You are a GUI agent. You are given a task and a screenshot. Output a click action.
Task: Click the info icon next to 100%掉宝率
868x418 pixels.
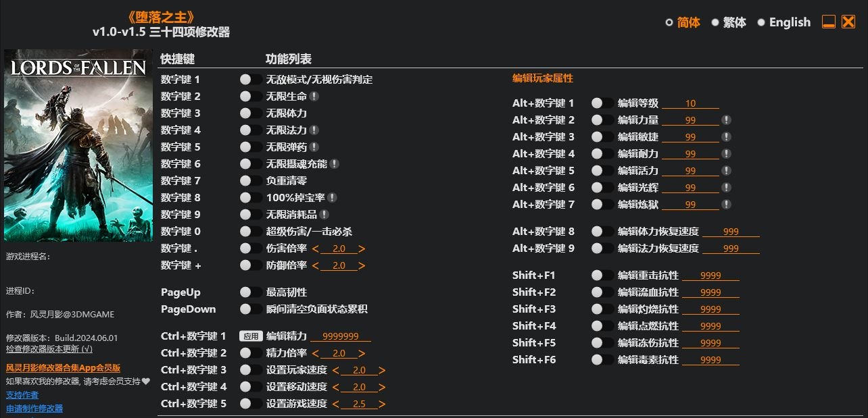click(x=333, y=198)
